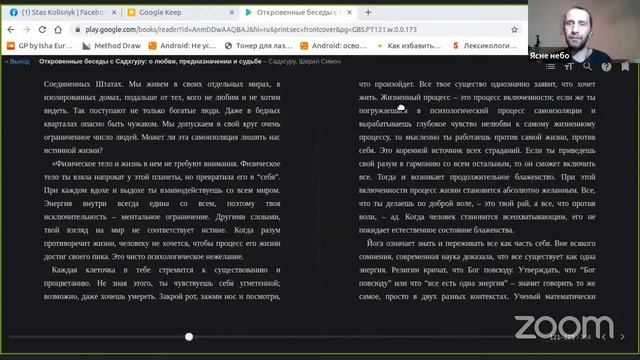Screen dimensions: 640x360
Task: Click the author text Садхгуру, Шерил Симон
Action: [304, 62]
